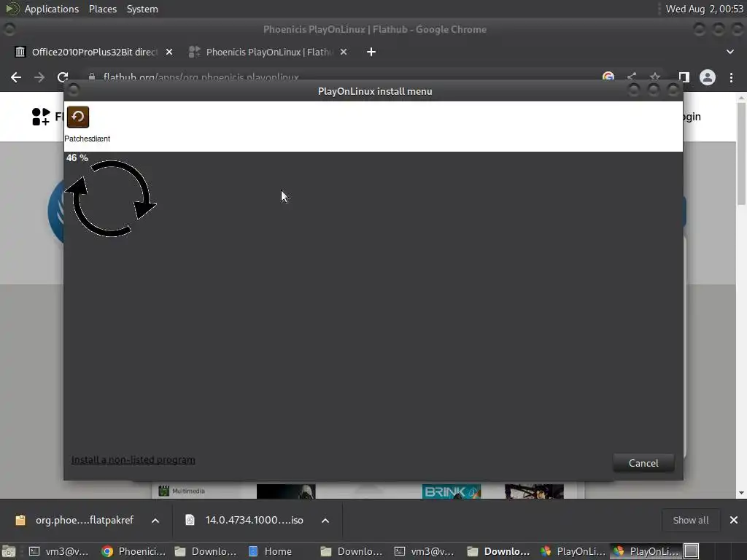Click the Google icon in address bar
Image resolution: width=747 pixels, height=560 pixels.
tap(608, 77)
